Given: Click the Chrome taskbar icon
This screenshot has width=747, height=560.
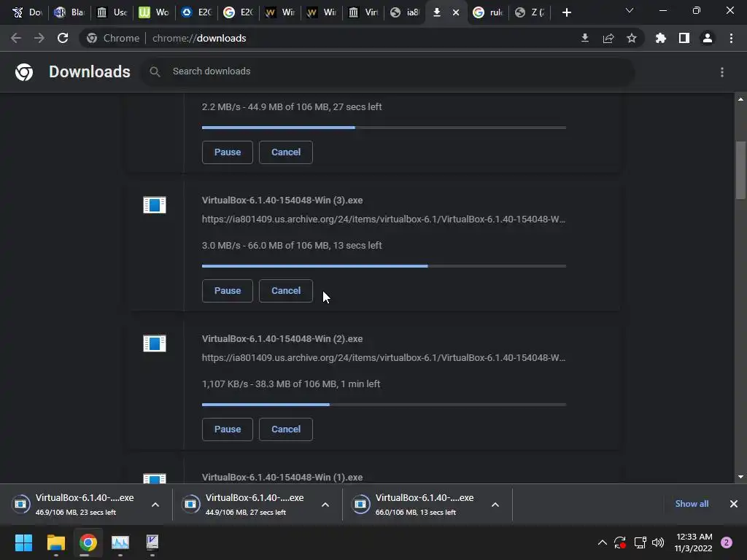Looking at the screenshot, I should [x=88, y=542].
